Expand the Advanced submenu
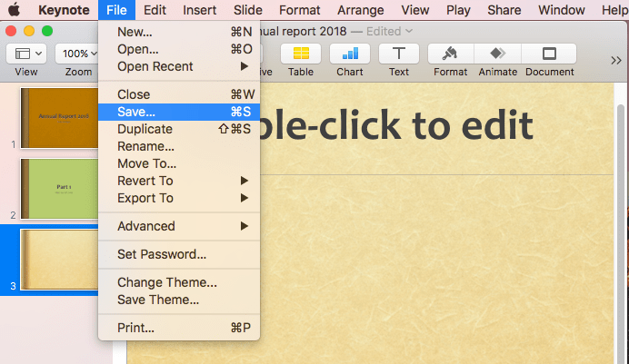 [x=179, y=226]
